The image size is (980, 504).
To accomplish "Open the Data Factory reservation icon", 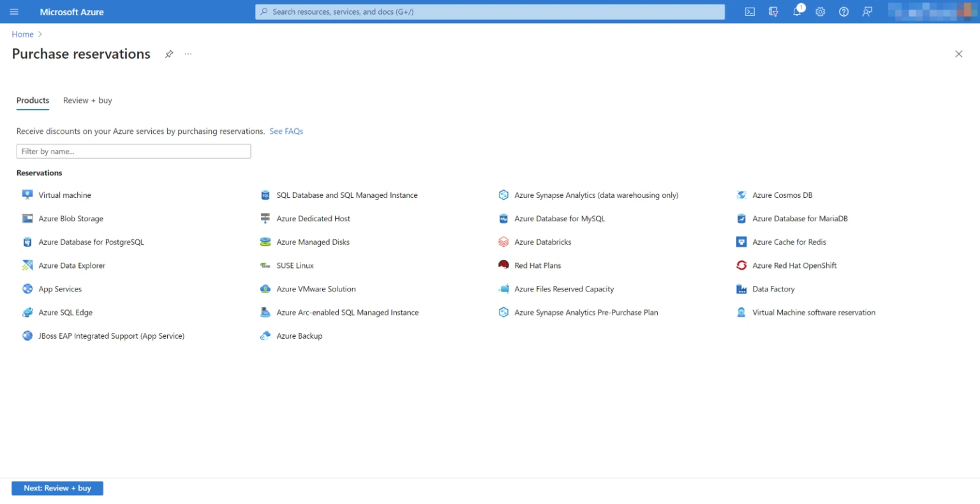I will tap(741, 289).
